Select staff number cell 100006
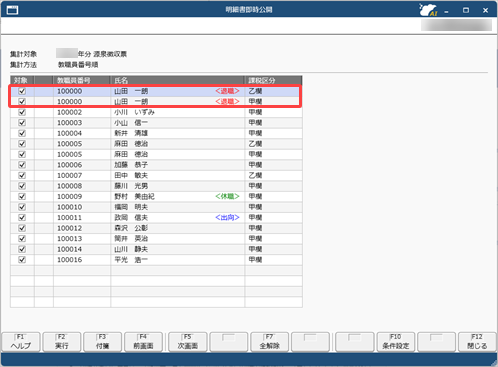The width and height of the screenshot is (498, 367). click(x=82, y=165)
